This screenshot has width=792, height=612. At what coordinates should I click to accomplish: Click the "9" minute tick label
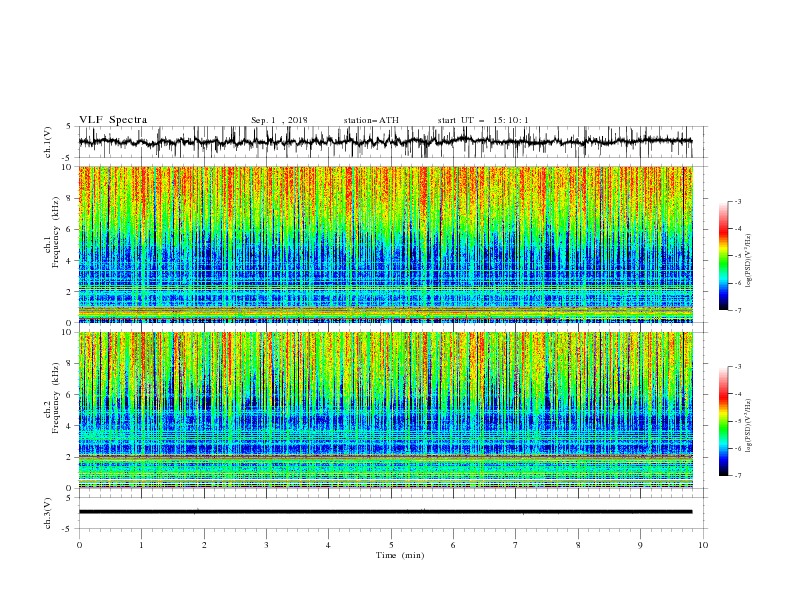tap(640, 545)
